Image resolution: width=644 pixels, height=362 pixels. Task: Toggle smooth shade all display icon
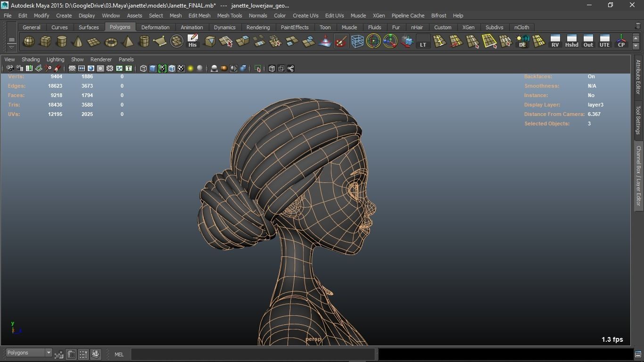[153, 68]
